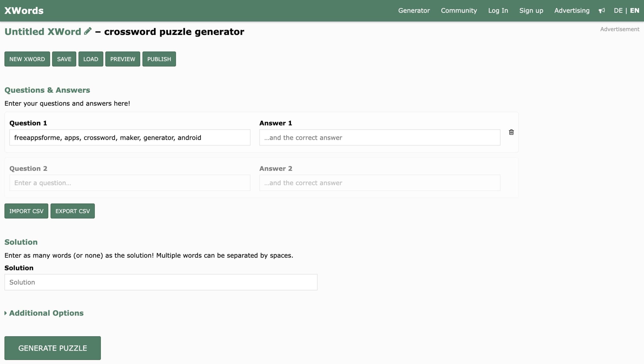Screen dimensions: 644x364
Task: Focus the Answer 1 input field
Action: pyautogui.click(x=380, y=138)
